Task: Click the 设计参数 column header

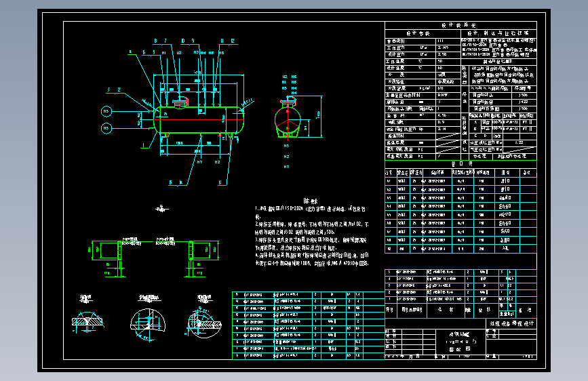Action: [418, 33]
